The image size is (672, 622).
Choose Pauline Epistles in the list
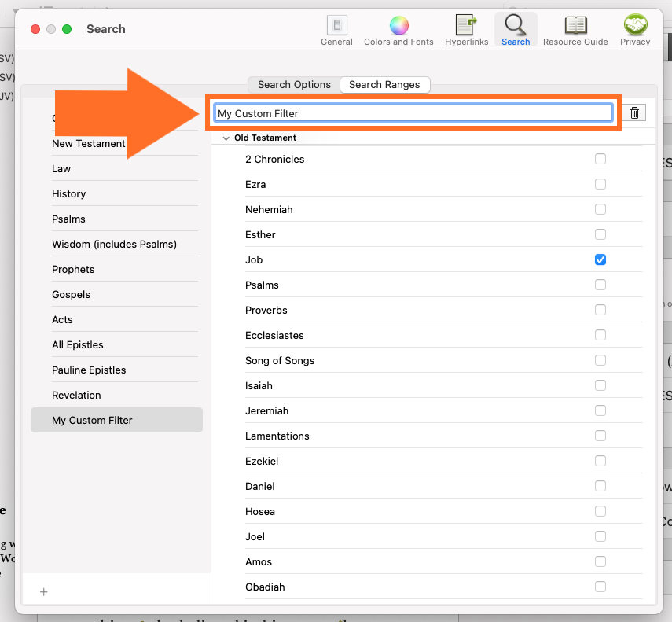point(89,370)
